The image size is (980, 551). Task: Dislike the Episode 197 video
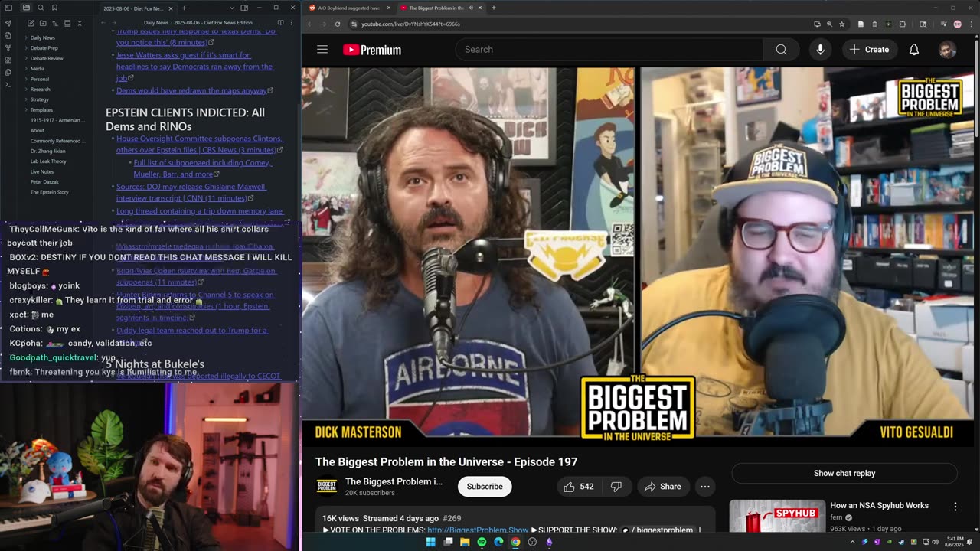coord(616,487)
